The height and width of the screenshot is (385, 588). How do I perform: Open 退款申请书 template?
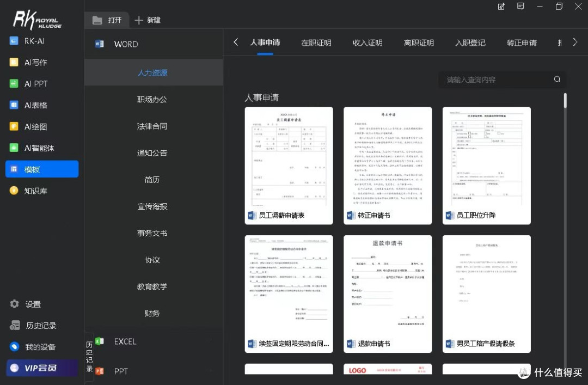(388, 294)
